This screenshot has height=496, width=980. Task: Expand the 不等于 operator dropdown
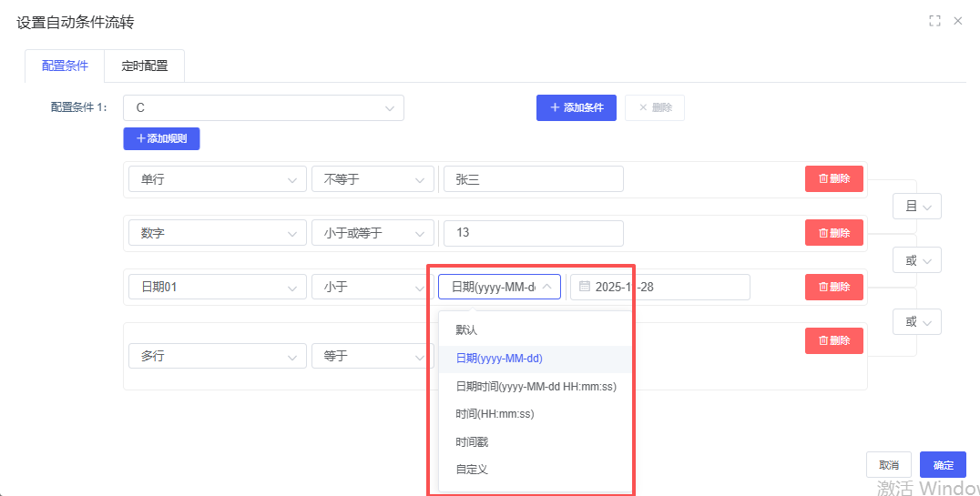click(373, 179)
